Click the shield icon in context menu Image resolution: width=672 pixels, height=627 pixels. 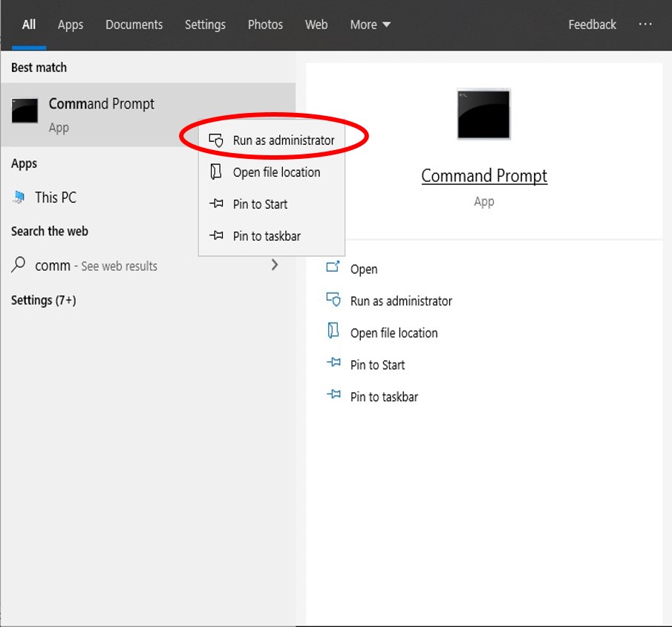click(216, 140)
